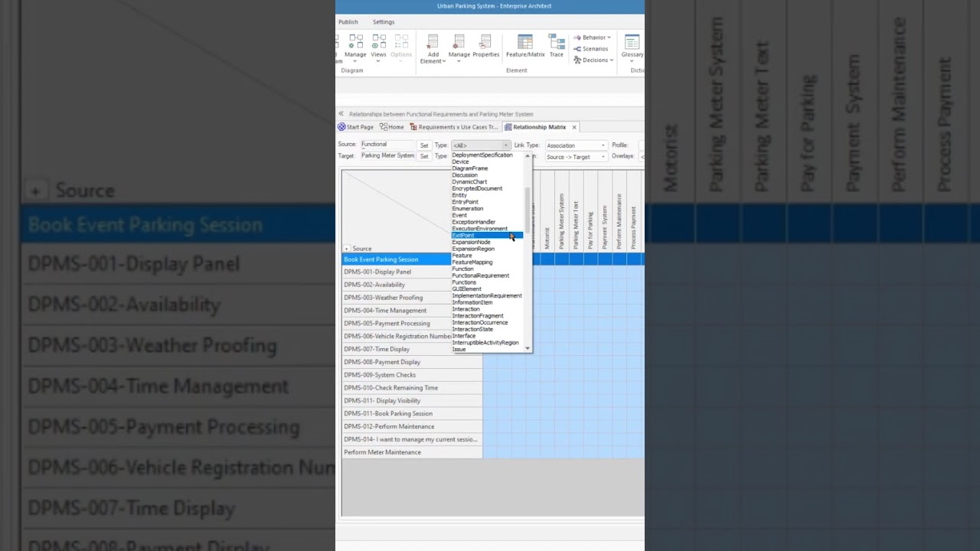Choose ExpansionNode in the type list

[471, 242]
